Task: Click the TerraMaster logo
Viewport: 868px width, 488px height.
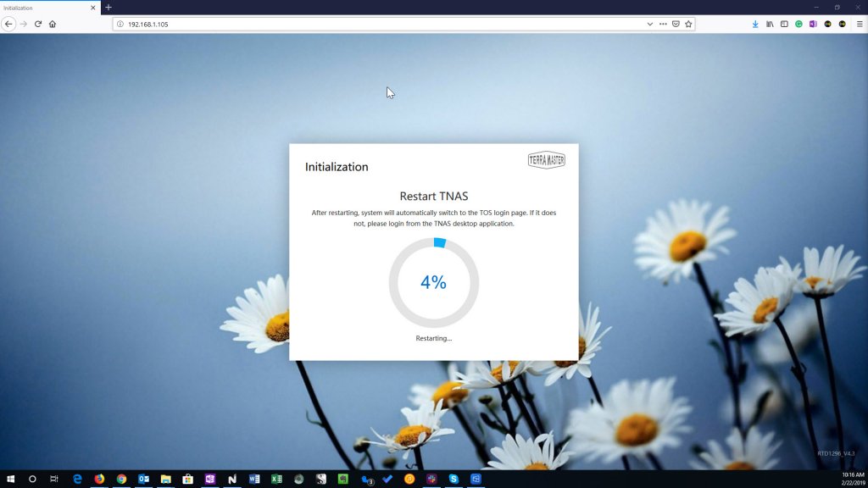Action: coord(547,160)
